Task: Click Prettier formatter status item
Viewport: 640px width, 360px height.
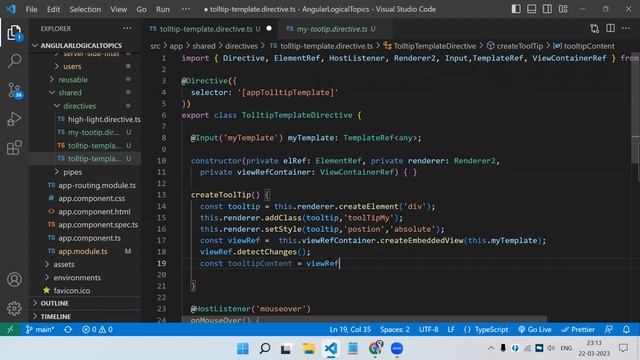Action: click(578, 329)
